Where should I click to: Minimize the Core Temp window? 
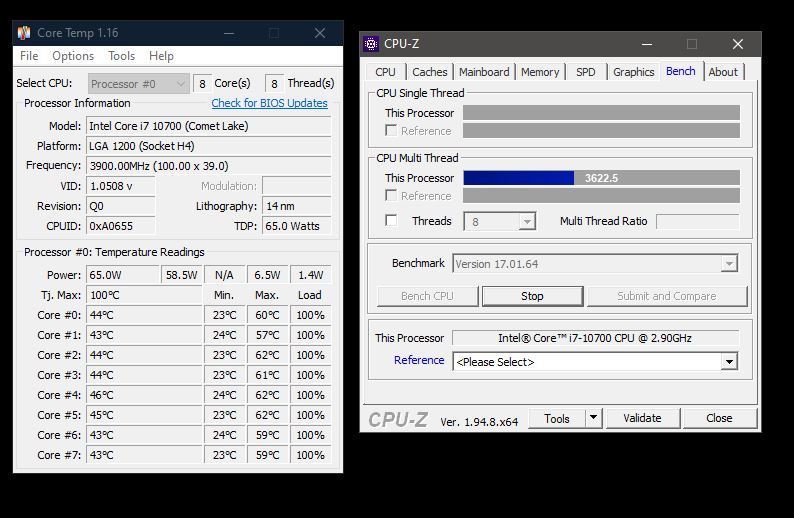[227, 33]
